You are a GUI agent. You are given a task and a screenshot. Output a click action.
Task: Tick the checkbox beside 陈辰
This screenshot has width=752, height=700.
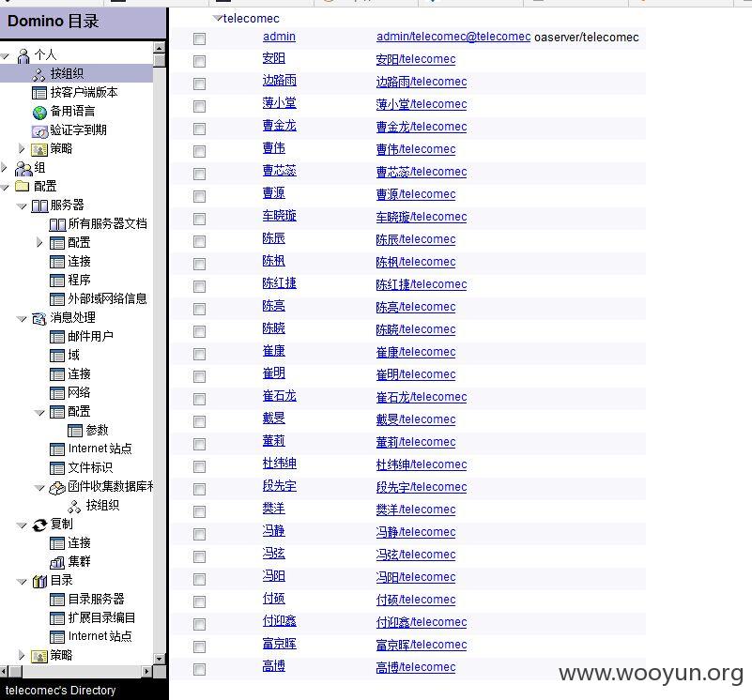tap(200, 242)
